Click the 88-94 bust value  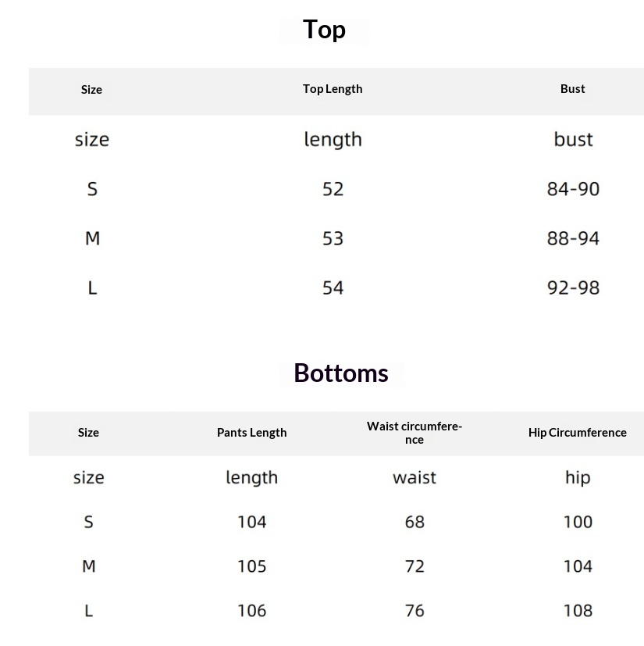pyautogui.click(x=573, y=238)
